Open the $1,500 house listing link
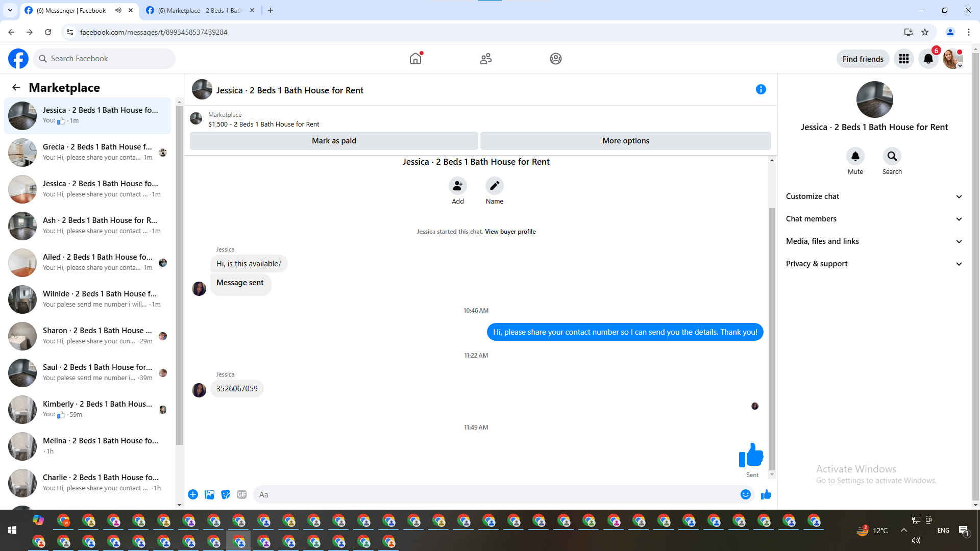The width and height of the screenshot is (980, 551). pyautogui.click(x=263, y=124)
